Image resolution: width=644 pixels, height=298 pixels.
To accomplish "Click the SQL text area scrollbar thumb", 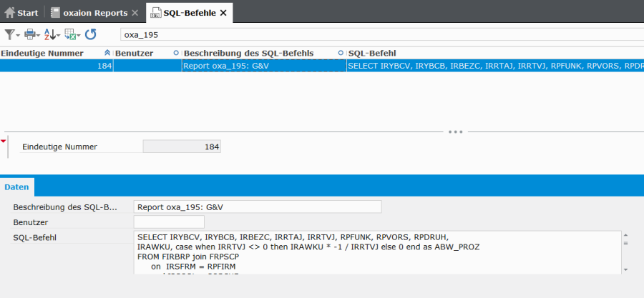I will [626, 243].
